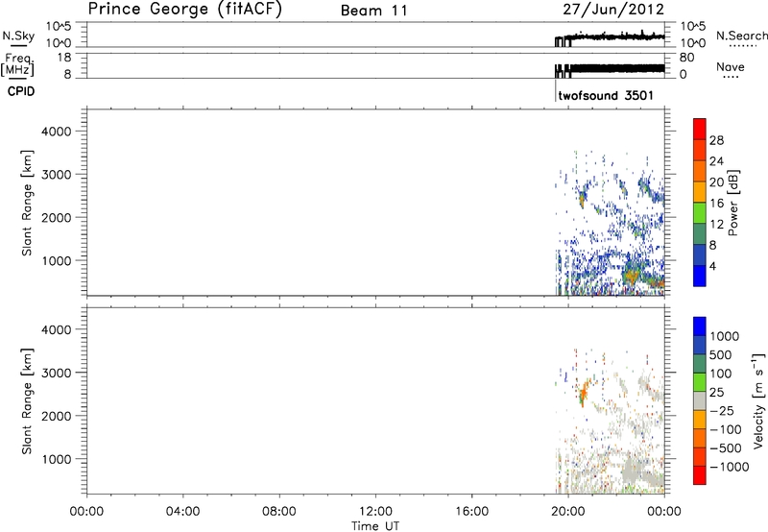Click the "Power [dB]" colorbar title
This screenshot has height=532, width=768.
[x=732, y=203]
